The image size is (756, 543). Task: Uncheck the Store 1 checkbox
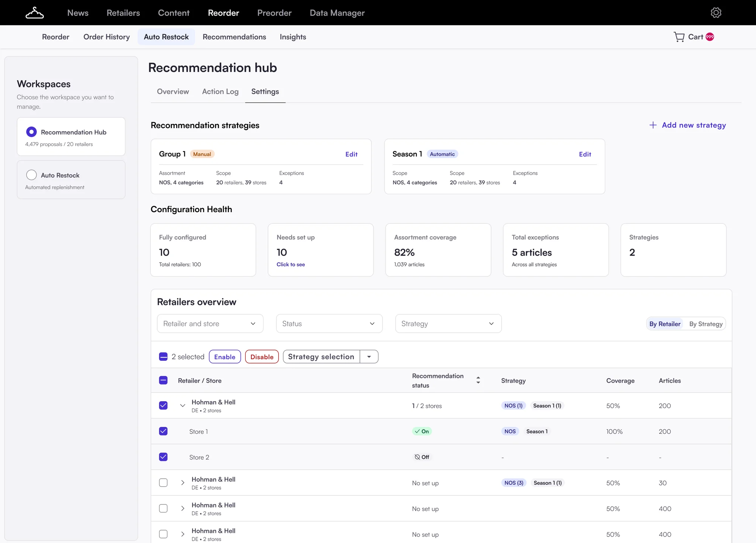[163, 431]
